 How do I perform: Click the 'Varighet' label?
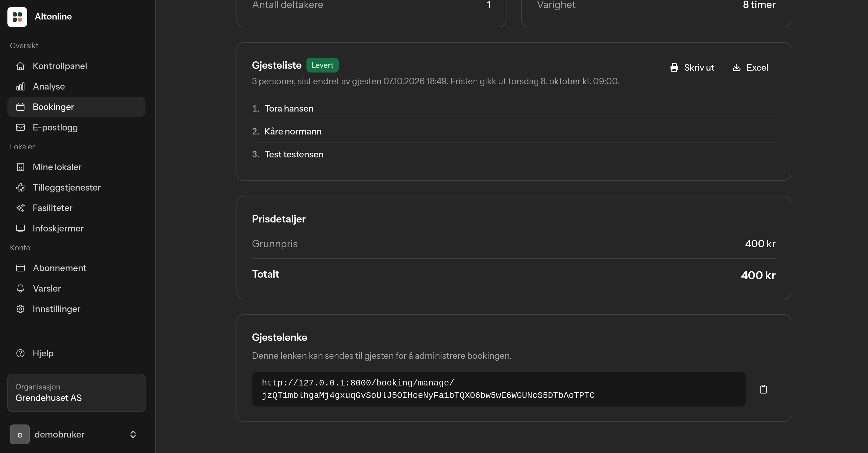556,5
